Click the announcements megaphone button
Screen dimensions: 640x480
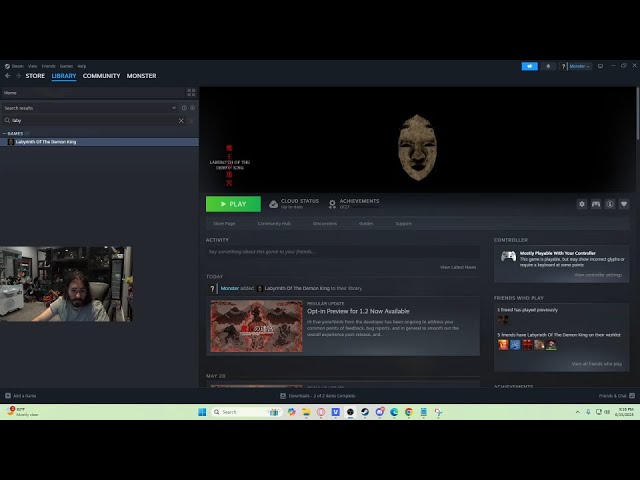click(530, 66)
